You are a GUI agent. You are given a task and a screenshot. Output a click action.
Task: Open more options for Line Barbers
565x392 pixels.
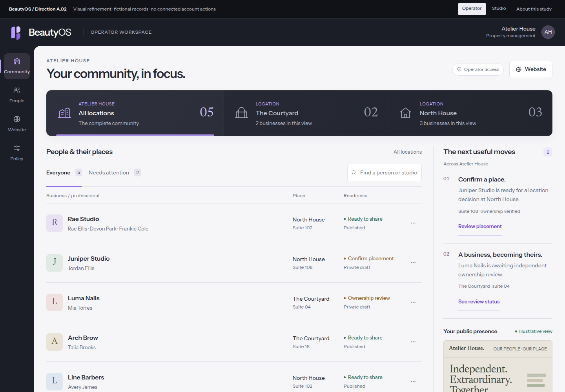tap(413, 381)
